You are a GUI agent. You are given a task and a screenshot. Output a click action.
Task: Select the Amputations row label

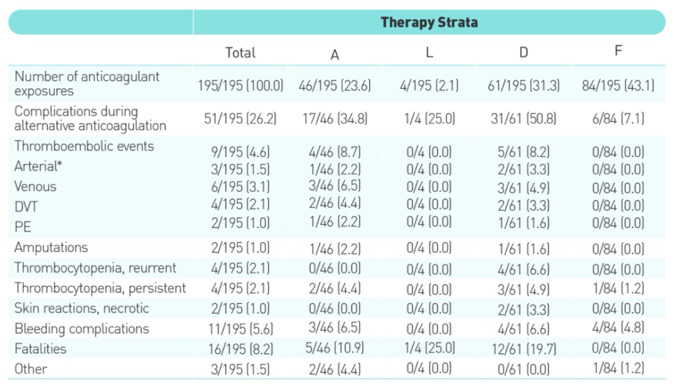point(51,248)
